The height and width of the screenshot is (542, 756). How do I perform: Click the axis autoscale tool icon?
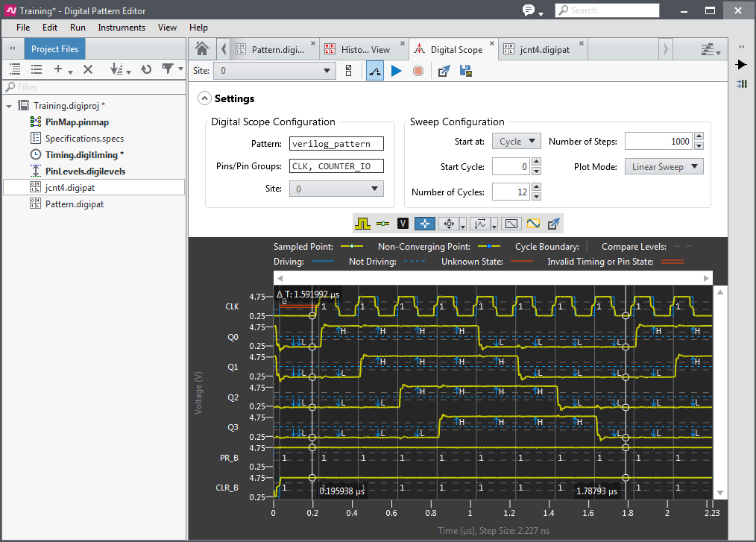tap(480, 224)
